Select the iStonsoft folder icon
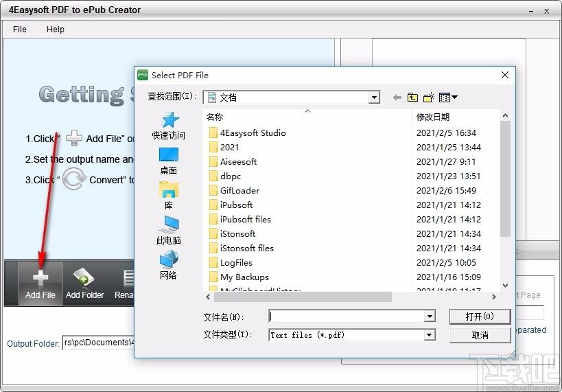 coord(213,233)
